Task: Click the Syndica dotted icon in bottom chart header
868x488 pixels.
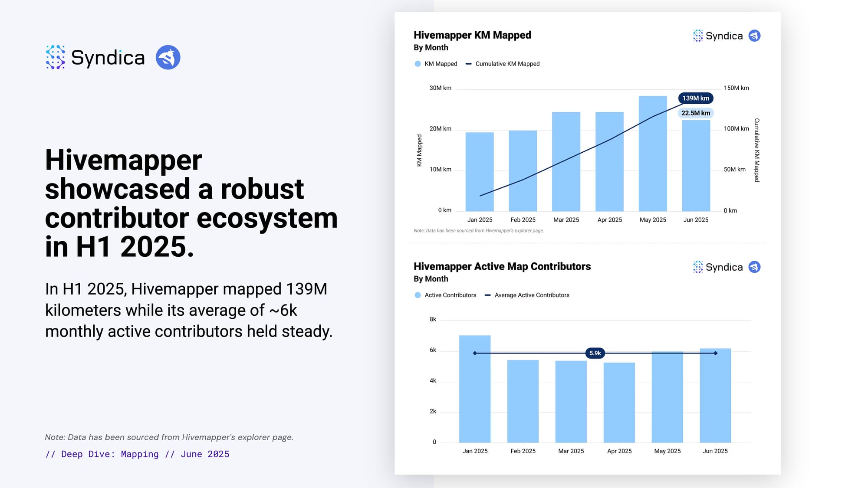Action: coord(697,267)
